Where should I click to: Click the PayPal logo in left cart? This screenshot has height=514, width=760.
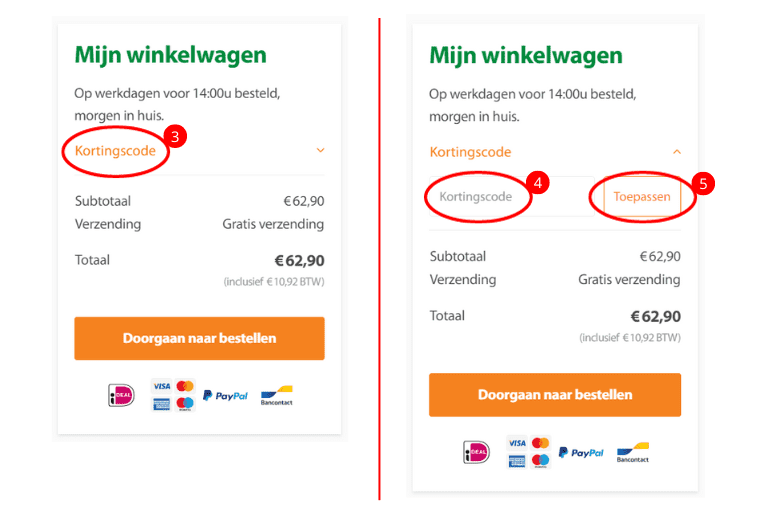coord(225,396)
